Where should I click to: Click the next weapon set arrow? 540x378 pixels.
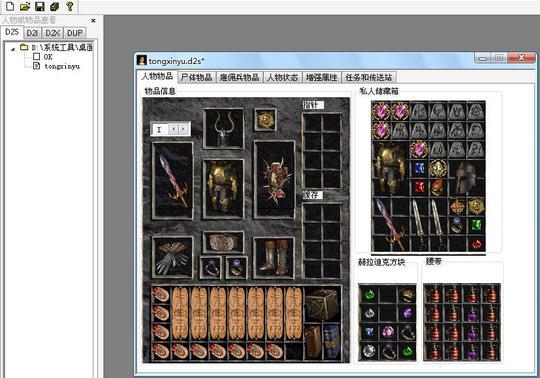pyautogui.click(x=183, y=129)
